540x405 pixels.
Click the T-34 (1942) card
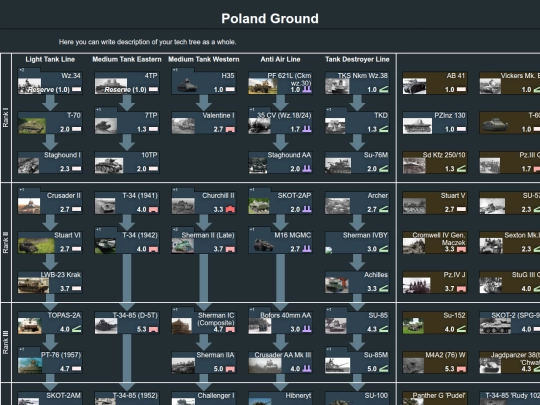[127, 241]
